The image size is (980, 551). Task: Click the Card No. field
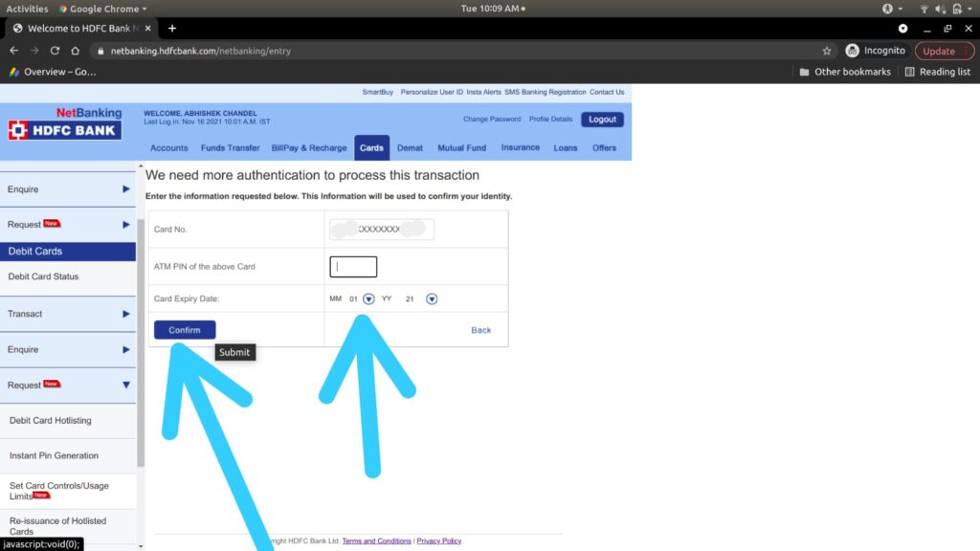381,230
